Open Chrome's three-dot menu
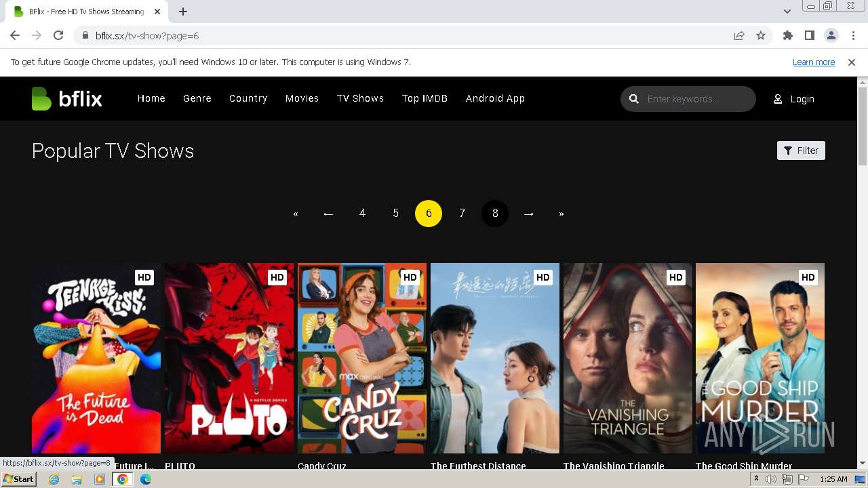The height and width of the screenshot is (488, 868). tap(852, 36)
